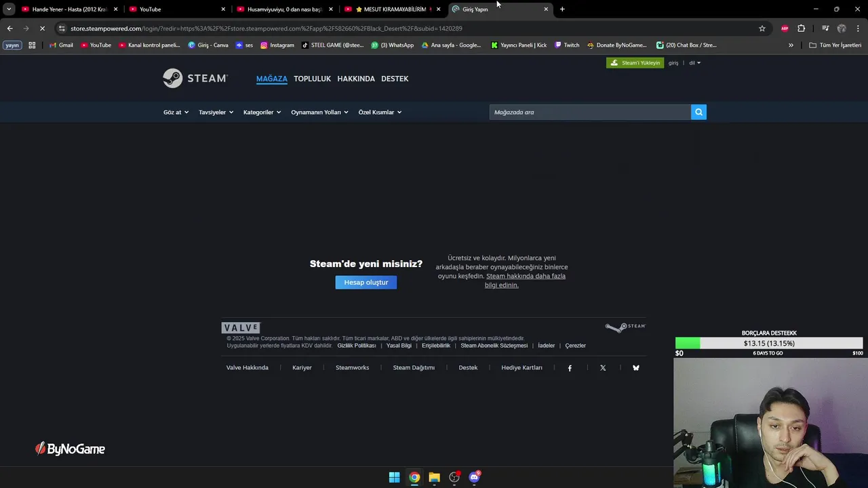Click the blue search magnifier button
The width and height of the screenshot is (868, 488).
(698, 113)
